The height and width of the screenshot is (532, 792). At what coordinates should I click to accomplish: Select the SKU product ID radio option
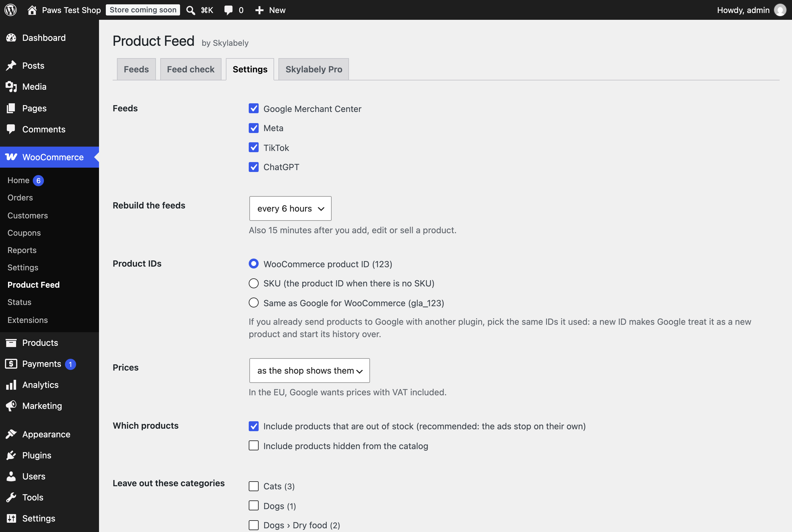tap(253, 283)
